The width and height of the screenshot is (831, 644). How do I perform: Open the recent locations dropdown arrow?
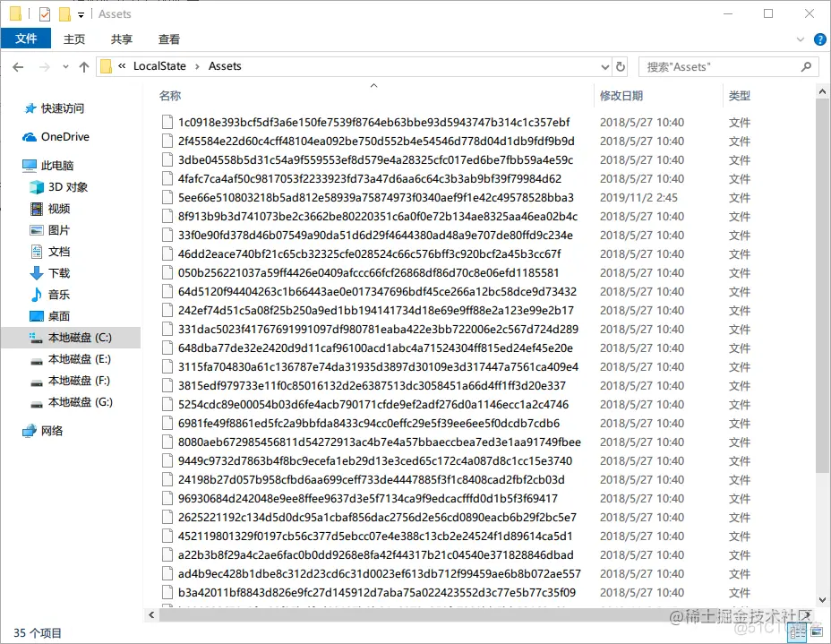(x=65, y=67)
